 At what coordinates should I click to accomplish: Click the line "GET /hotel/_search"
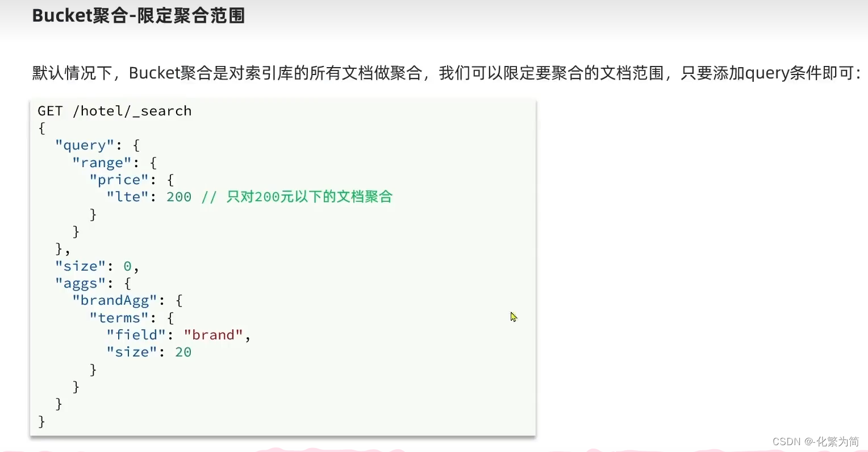click(115, 111)
